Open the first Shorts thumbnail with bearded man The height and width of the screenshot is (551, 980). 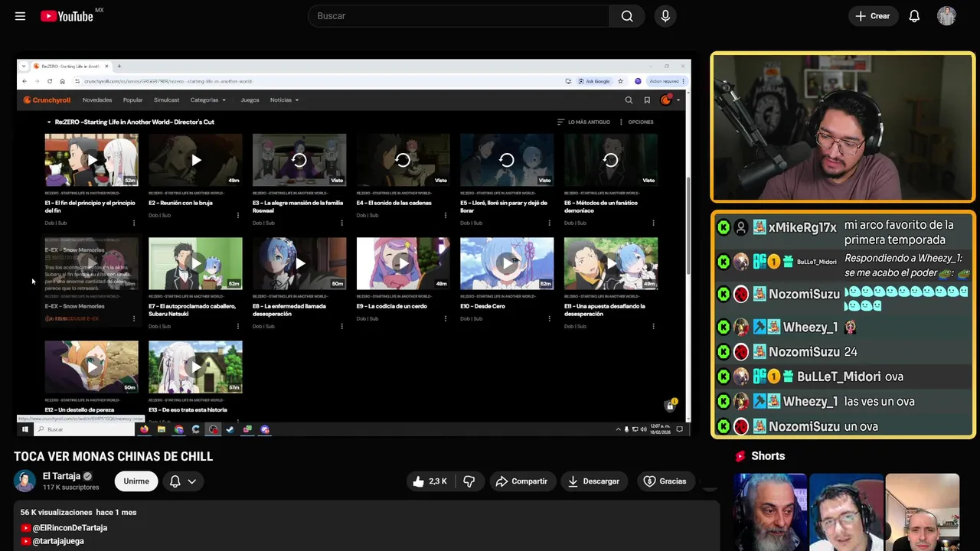(x=769, y=512)
